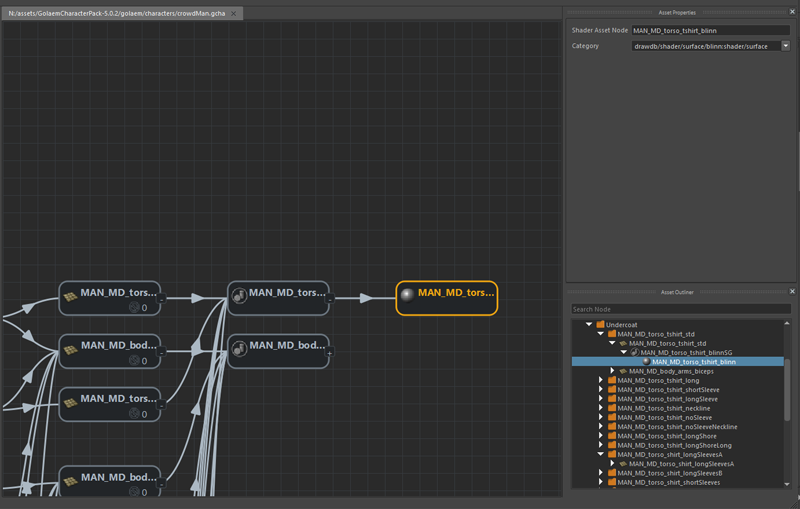
Task: Collapse the top mesh node with minus toggle
Action: point(162,298)
